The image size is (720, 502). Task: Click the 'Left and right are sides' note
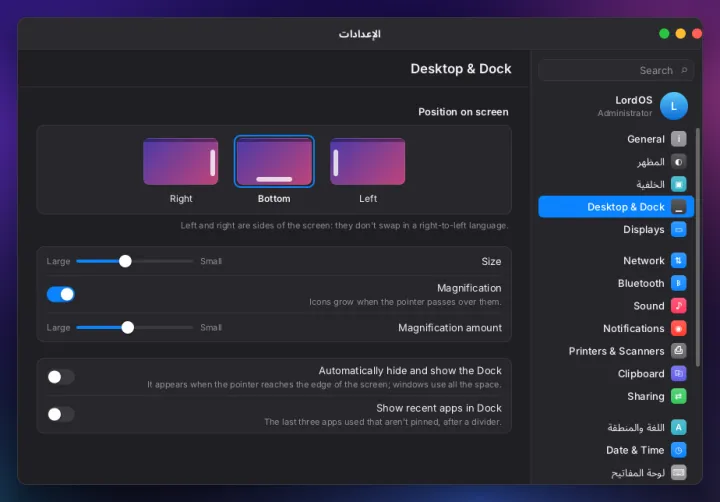coord(344,226)
